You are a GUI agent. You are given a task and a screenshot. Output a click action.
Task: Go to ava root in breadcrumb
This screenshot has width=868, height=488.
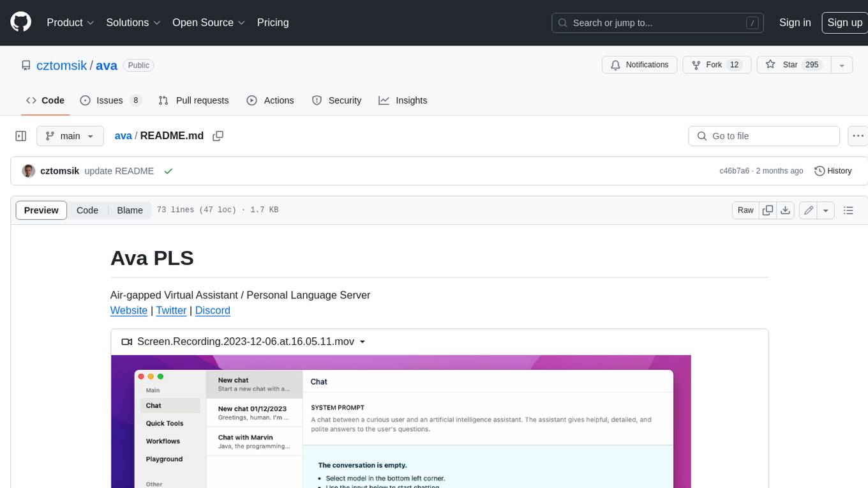tap(123, 135)
